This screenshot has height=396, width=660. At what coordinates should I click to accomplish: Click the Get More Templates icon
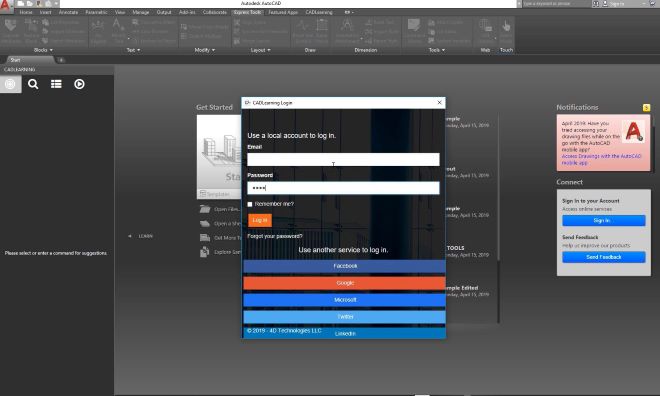coord(205,238)
